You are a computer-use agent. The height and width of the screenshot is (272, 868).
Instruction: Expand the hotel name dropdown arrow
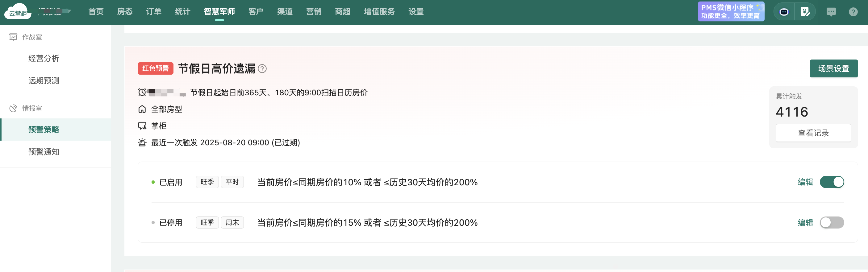pyautogui.click(x=69, y=11)
